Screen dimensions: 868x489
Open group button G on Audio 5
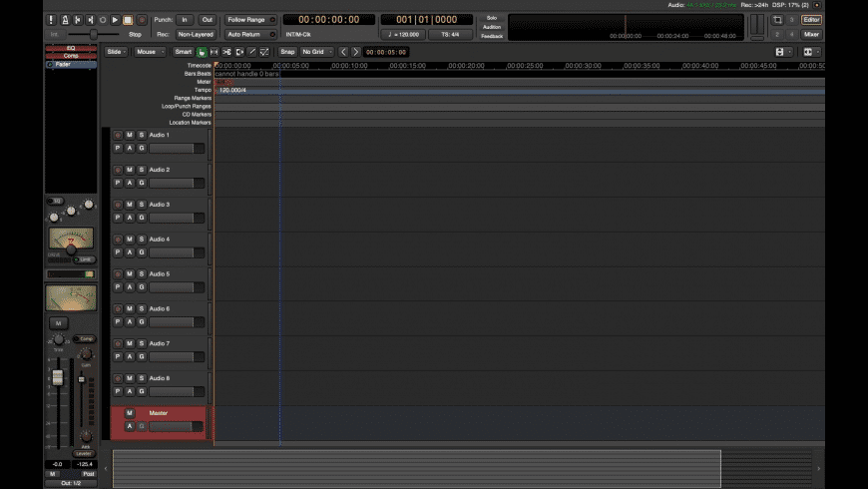pyautogui.click(x=142, y=287)
